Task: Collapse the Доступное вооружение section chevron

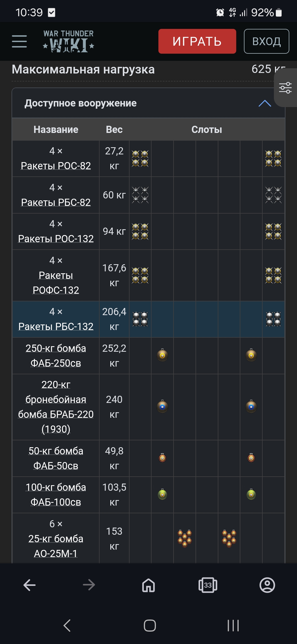Action: (265, 103)
